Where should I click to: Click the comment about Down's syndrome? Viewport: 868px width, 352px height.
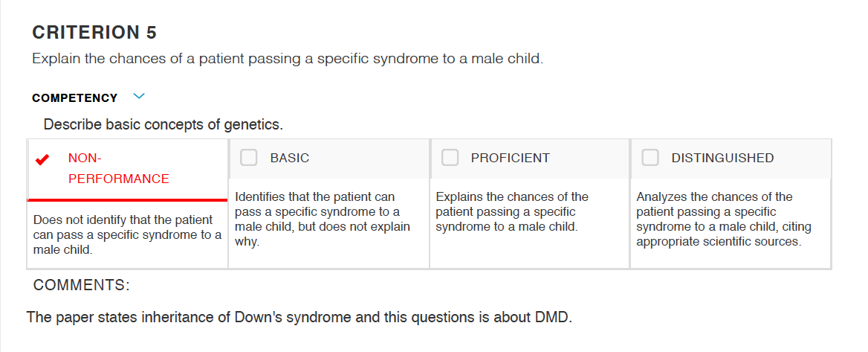click(299, 318)
